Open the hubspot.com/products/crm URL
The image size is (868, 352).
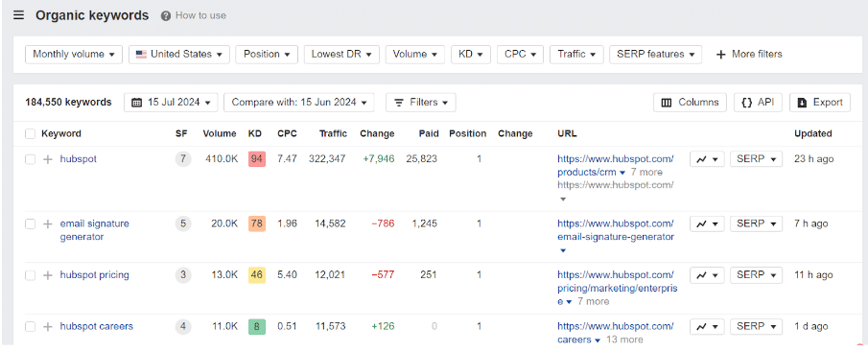click(x=615, y=166)
